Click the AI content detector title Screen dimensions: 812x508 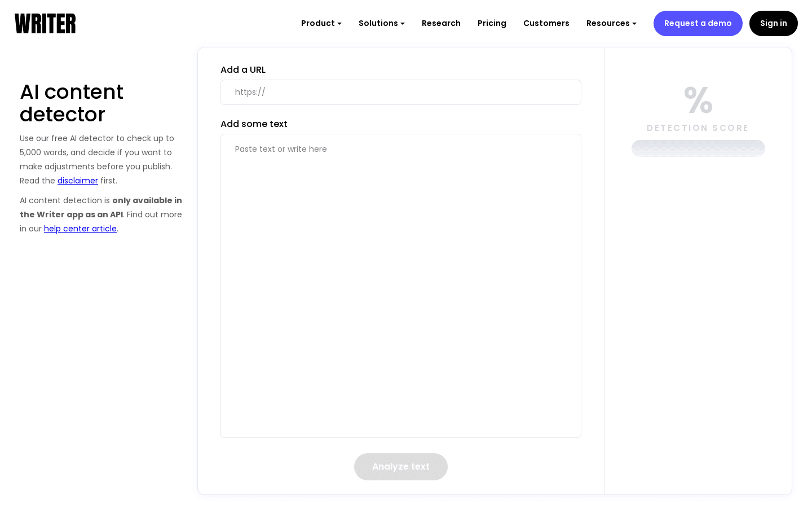click(x=72, y=103)
